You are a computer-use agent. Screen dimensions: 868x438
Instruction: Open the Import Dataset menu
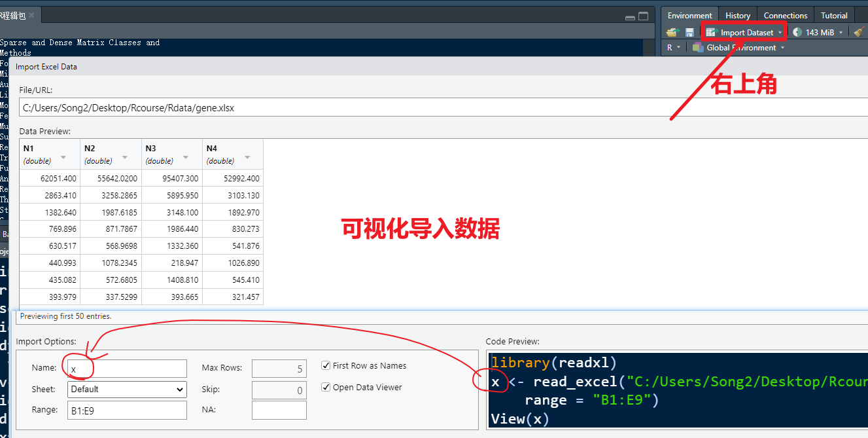744,32
